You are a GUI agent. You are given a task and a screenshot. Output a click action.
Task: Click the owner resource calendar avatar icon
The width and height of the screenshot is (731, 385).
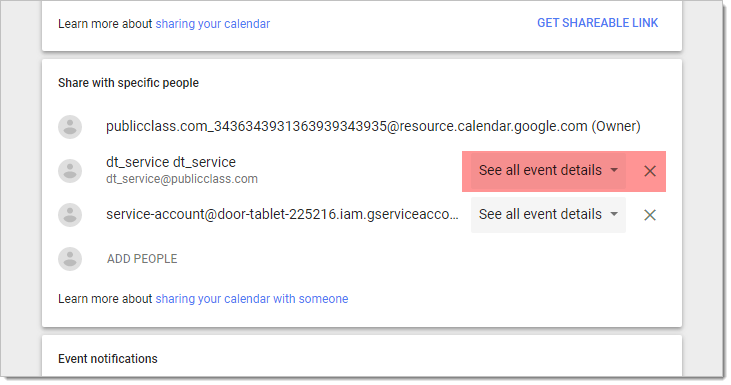click(70, 127)
